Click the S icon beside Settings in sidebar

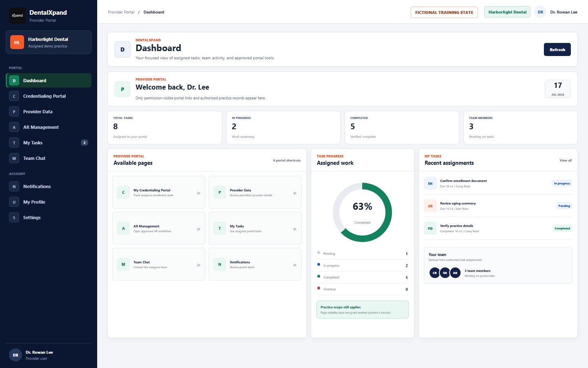[14, 218]
